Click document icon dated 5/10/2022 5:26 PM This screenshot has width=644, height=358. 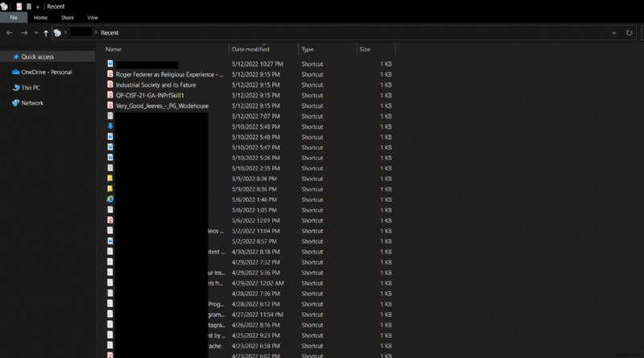pos(110,157)
